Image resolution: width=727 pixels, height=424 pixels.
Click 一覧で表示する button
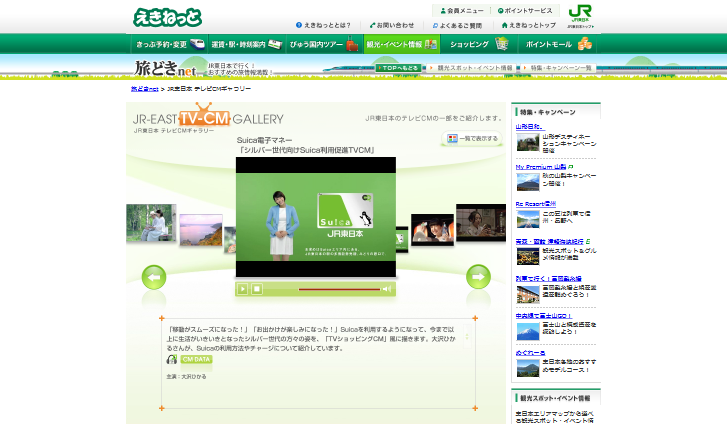click(x=472, y=138)
